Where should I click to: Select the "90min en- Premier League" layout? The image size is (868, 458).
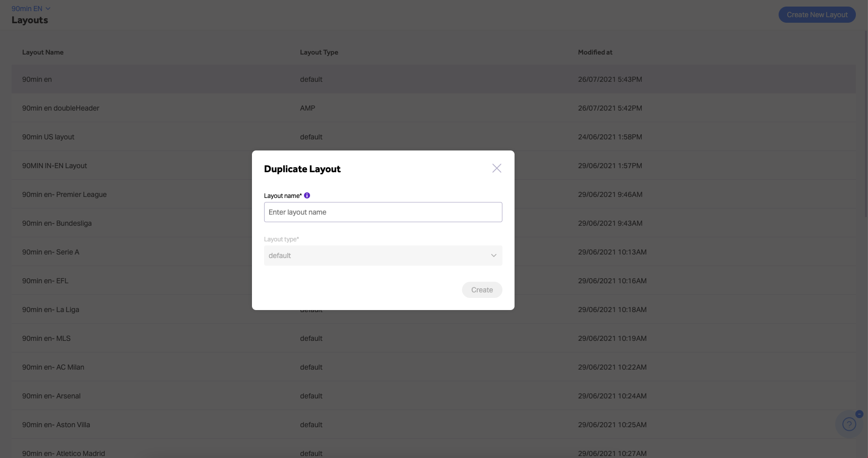pos(64,194)
